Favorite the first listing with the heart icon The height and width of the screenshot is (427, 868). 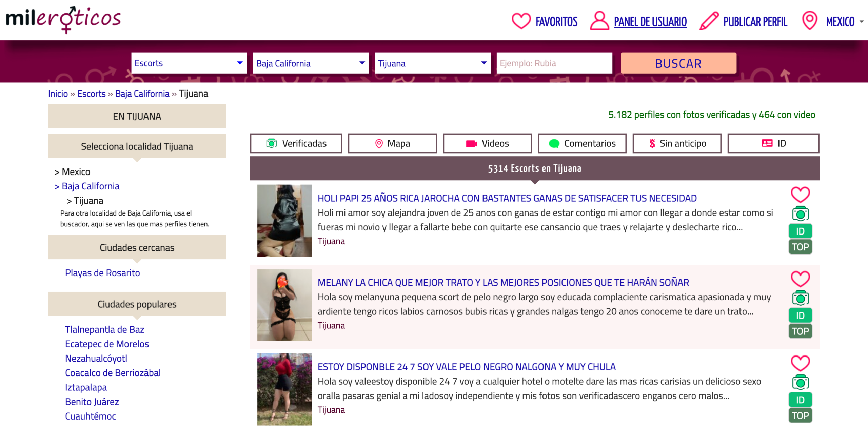(x=800, y=194)
